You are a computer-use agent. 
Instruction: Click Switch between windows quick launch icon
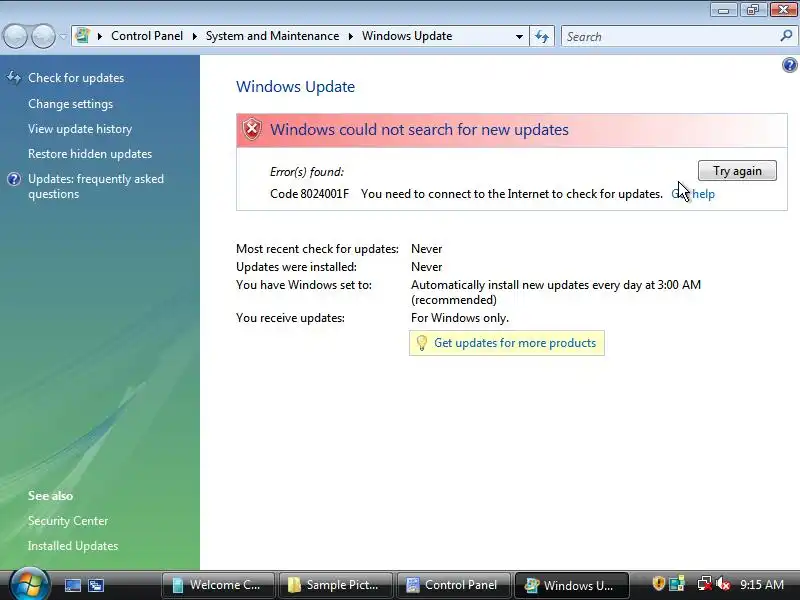[96, 585]
